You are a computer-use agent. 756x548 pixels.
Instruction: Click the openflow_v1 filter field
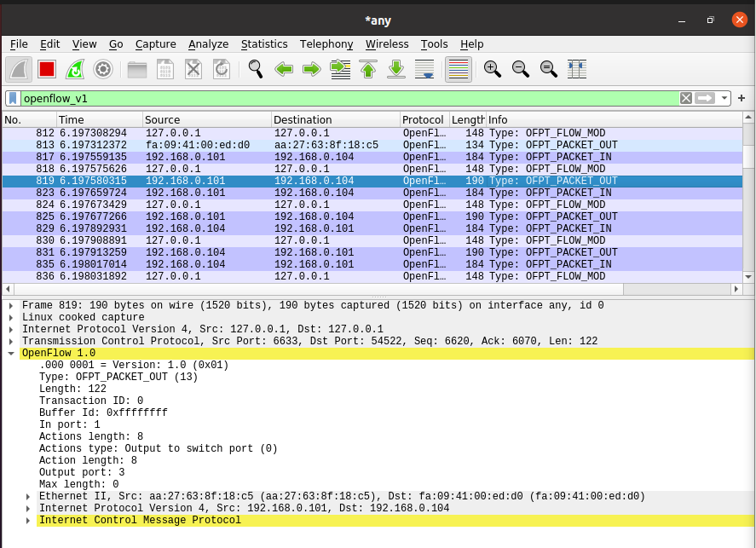coord(349,98)
